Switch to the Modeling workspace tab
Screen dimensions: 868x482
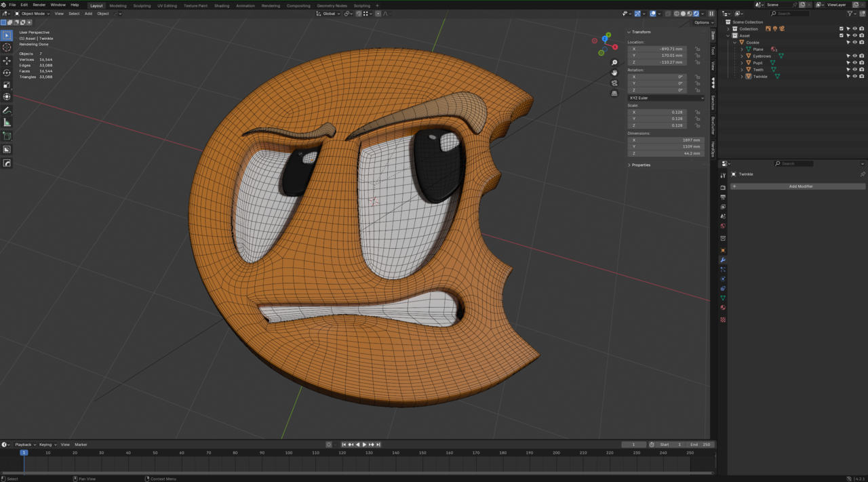pos(117,5)
